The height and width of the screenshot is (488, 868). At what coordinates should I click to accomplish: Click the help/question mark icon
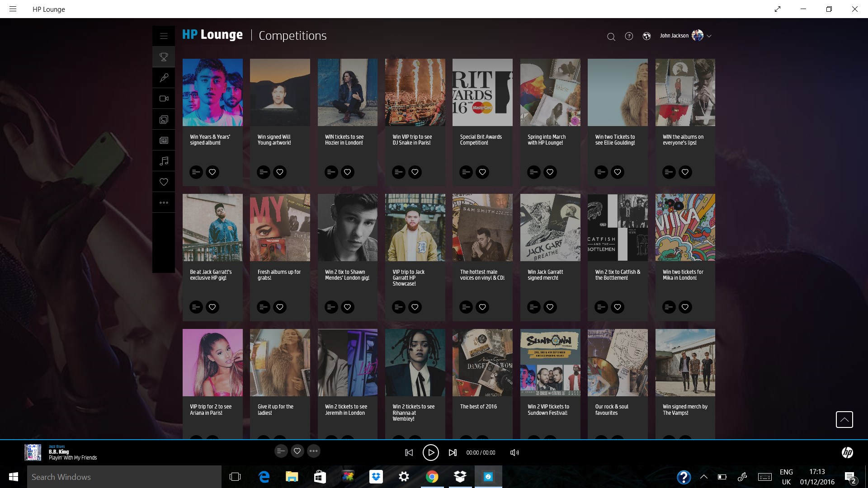[x=629, y=36]
